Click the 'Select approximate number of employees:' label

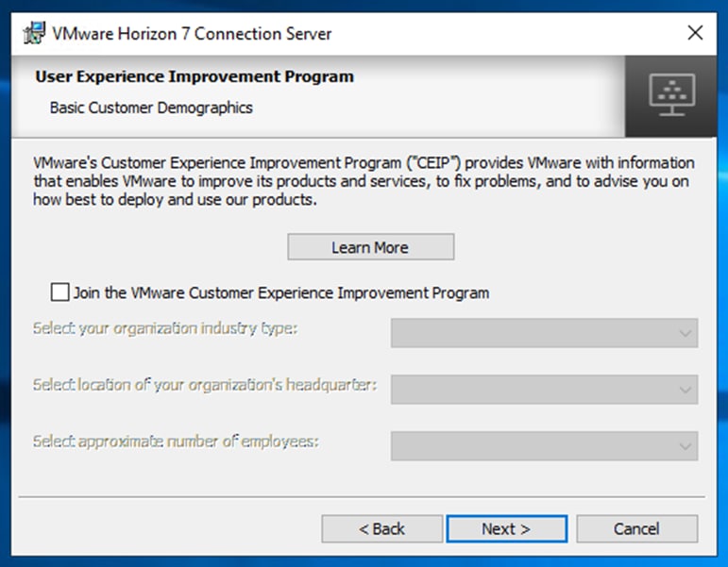[176, 442]
